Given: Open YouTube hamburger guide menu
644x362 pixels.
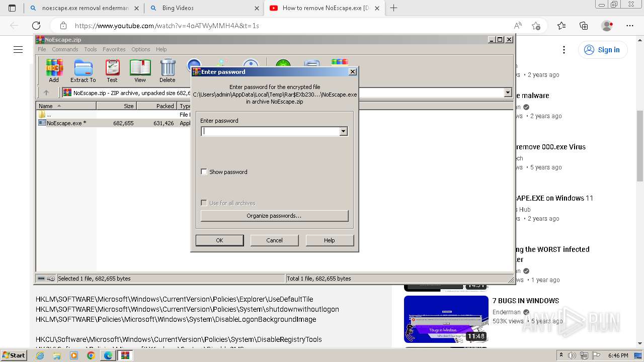Looking at the screenshot, I should tap(18, 49).
